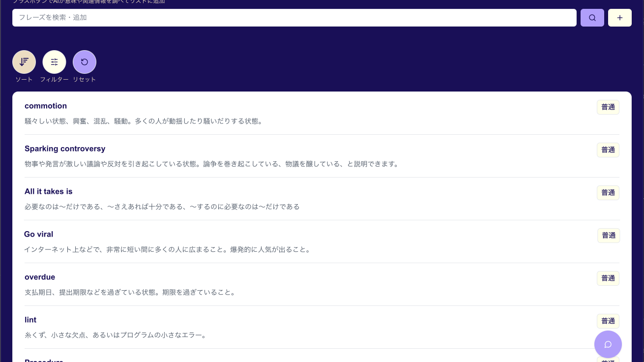Screen dimensions: 644x362
Task: Open the フィルター filter options
Action: pos(54,62)
